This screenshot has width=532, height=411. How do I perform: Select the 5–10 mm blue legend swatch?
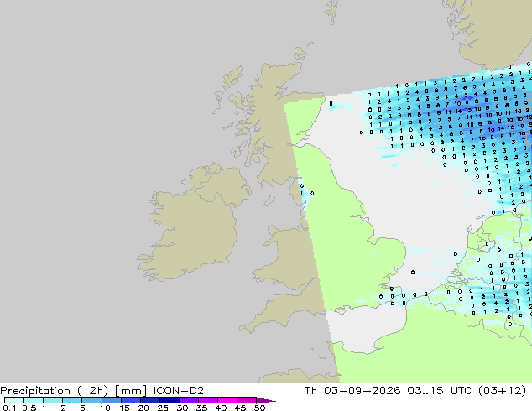(91, 400)
